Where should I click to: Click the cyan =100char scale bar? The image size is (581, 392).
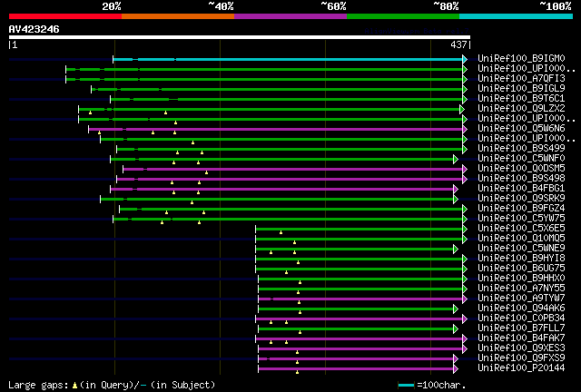406,386
